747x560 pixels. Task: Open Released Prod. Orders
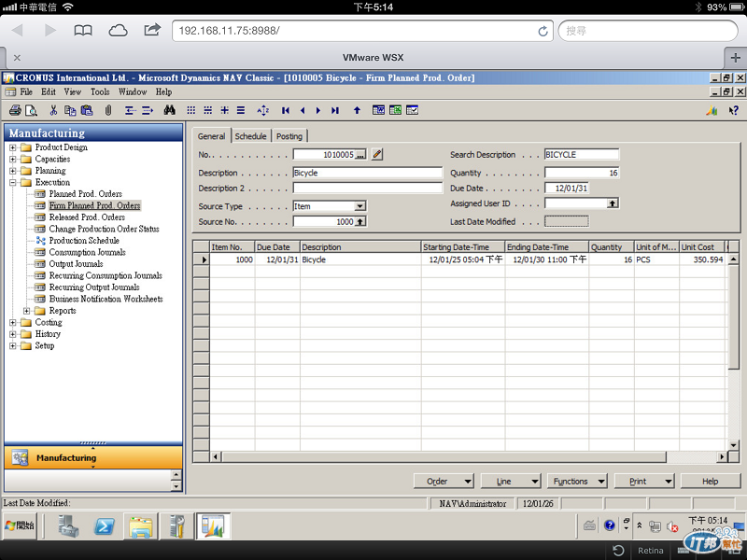point(87,217)
